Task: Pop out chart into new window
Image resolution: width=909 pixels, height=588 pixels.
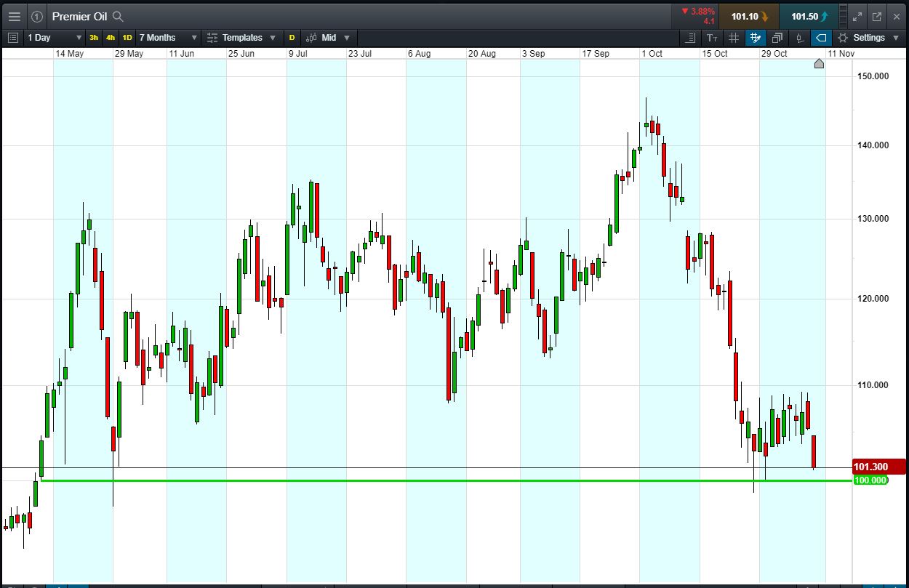Action: click(877, 16)
